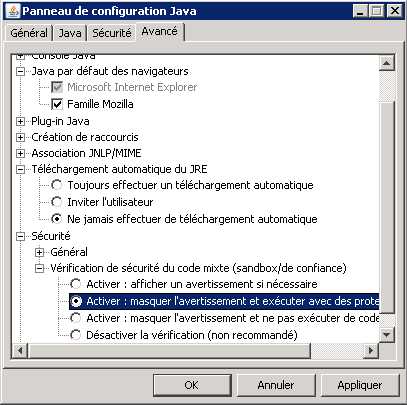Select Toujours effectuer un téléchargement automatique
407x405 pixels.
57,185
